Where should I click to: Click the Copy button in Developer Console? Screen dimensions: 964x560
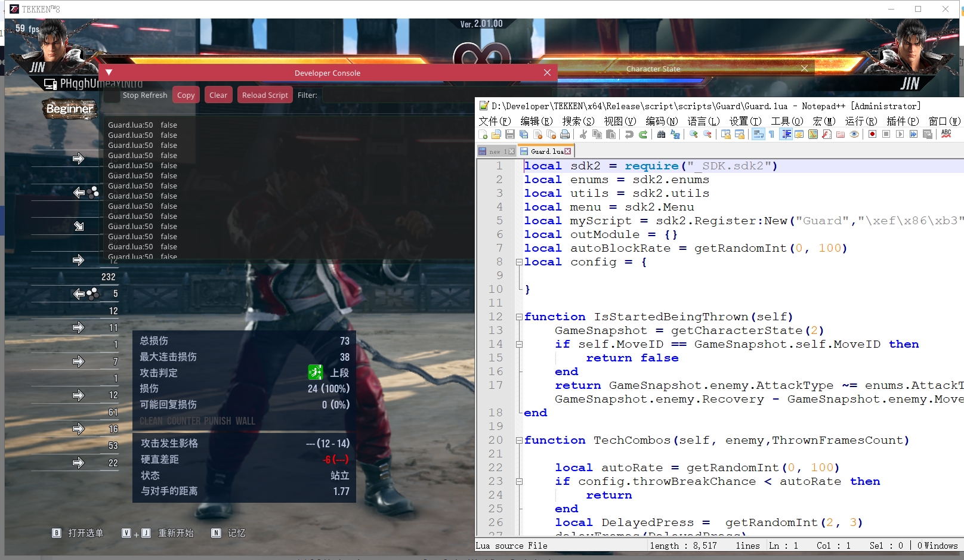pyautogui.click(x=186, y=95)
